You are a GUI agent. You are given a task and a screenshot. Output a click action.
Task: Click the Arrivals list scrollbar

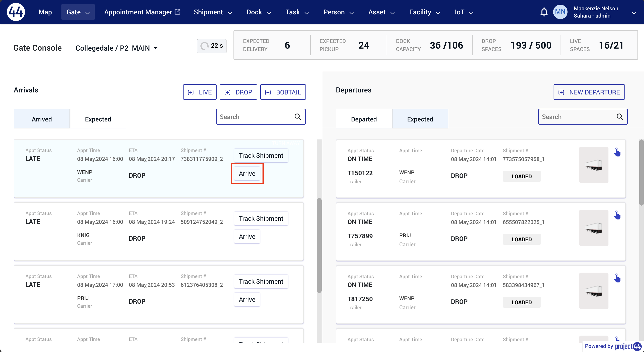[x=319, y=245]
